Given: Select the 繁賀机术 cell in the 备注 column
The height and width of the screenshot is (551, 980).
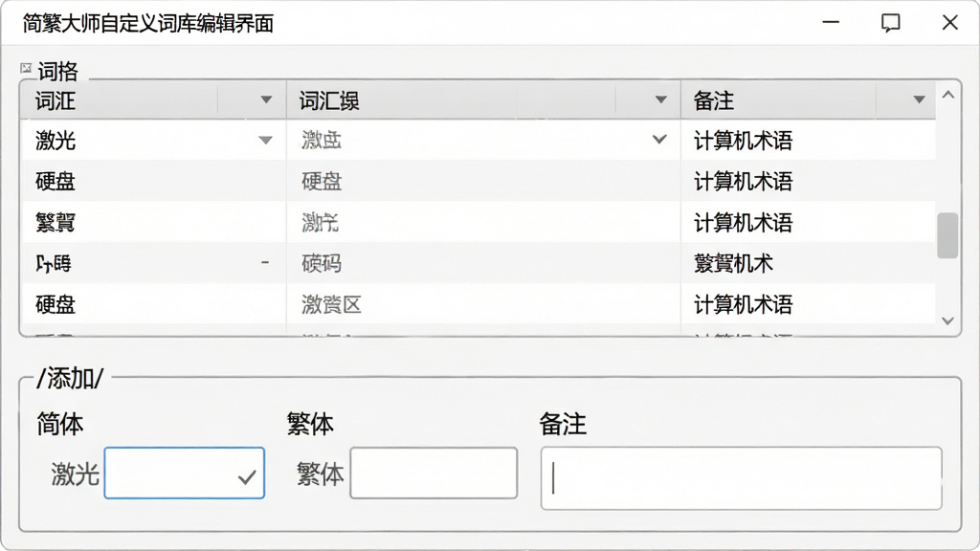Looking at the screenshot, I should (x=808, y=264).
